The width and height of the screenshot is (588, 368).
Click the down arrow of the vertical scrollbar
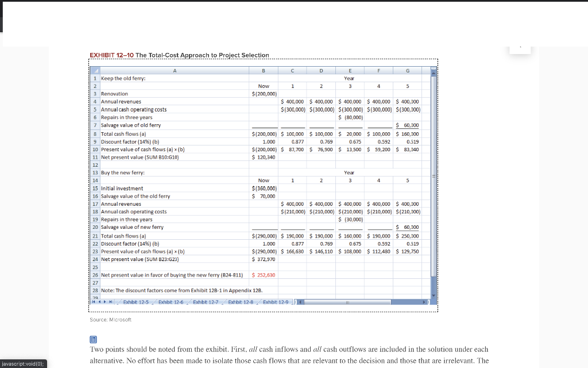(x=432, y=294)
